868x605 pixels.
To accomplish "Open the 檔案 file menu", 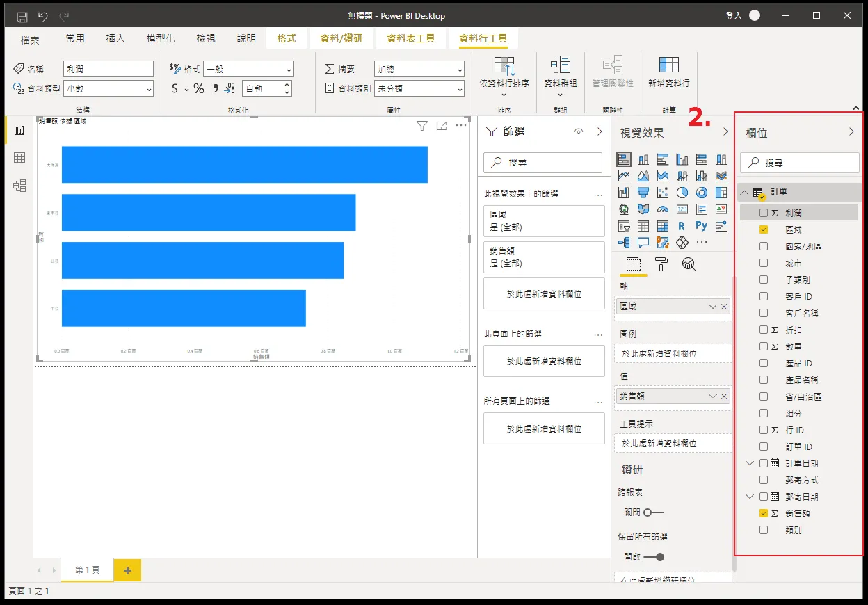I will [x=30, y=39].
